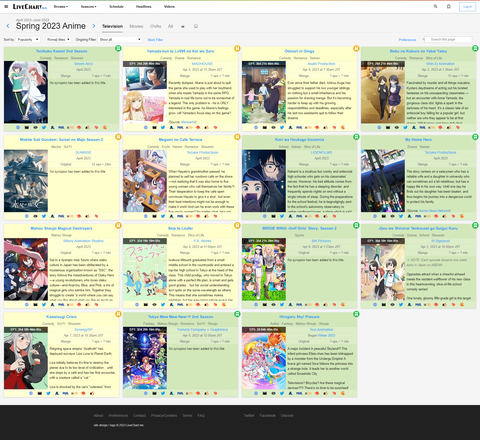Click the video icon on Otonari ni Ginga card
Screen dimensions: 480x440
coord(265,127)
